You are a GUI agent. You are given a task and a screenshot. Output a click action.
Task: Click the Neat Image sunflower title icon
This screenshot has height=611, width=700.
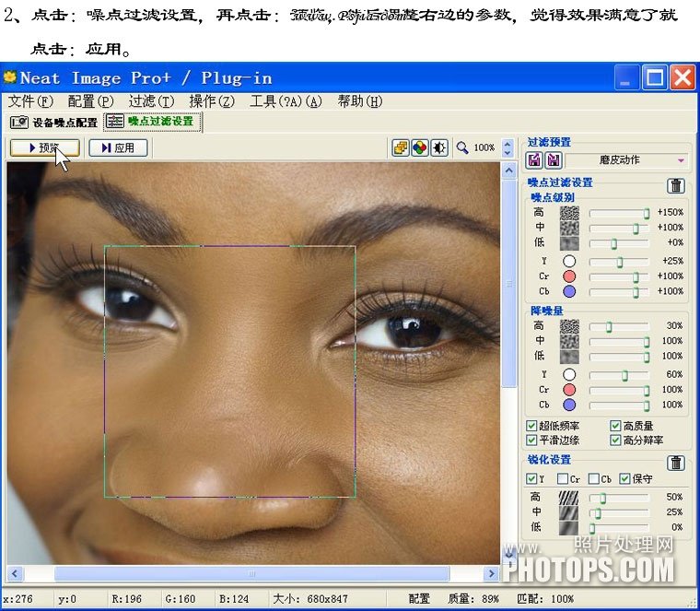coord(10,76)
